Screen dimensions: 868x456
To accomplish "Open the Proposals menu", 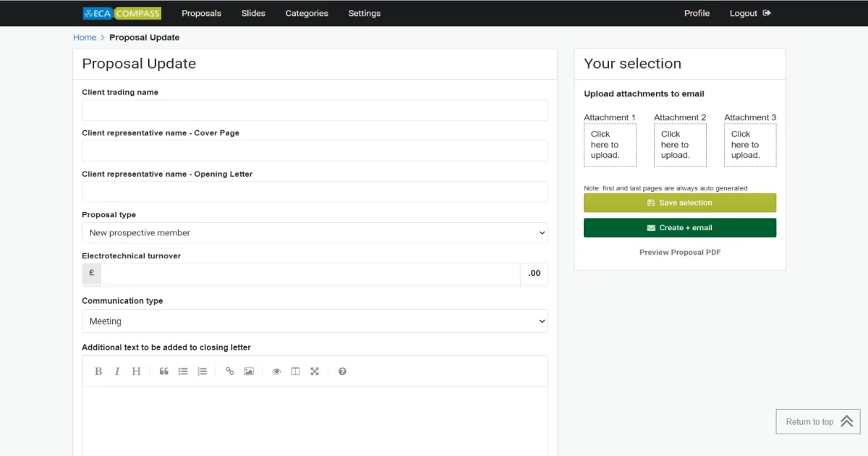I will click(201, 13).
